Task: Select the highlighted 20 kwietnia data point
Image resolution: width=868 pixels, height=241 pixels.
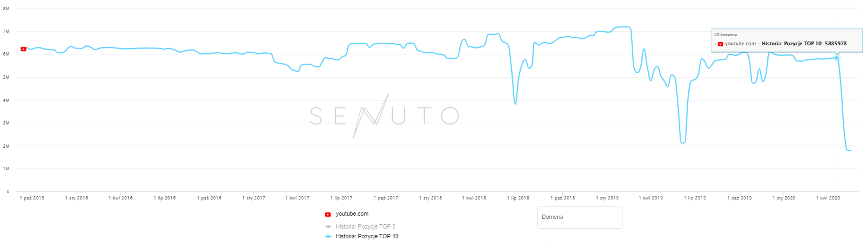Action: (837, 58)
